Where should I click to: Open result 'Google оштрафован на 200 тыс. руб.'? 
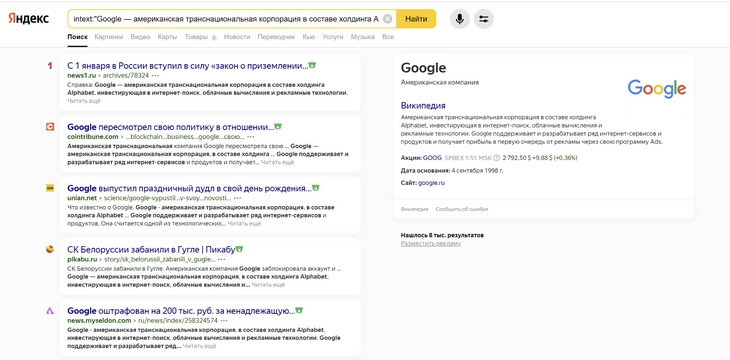click(181, 311)
